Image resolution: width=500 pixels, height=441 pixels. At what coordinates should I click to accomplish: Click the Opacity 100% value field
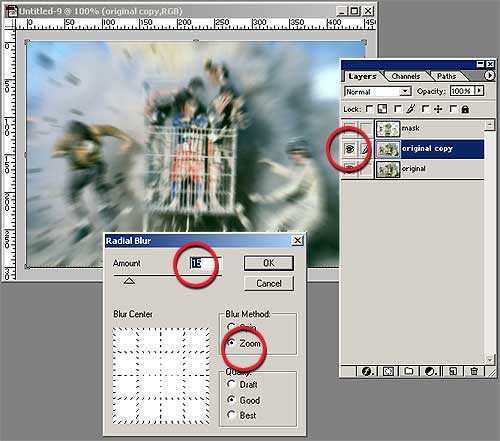(462, 91)
